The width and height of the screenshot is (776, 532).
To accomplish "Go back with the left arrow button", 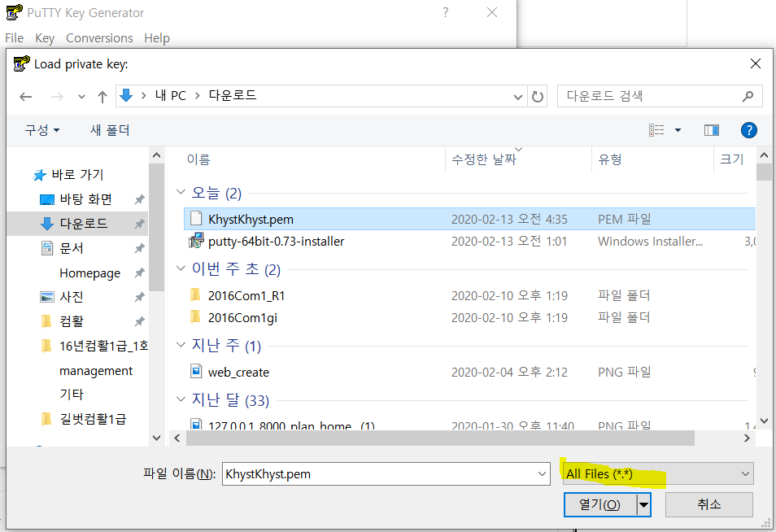I will coord(26,97).
